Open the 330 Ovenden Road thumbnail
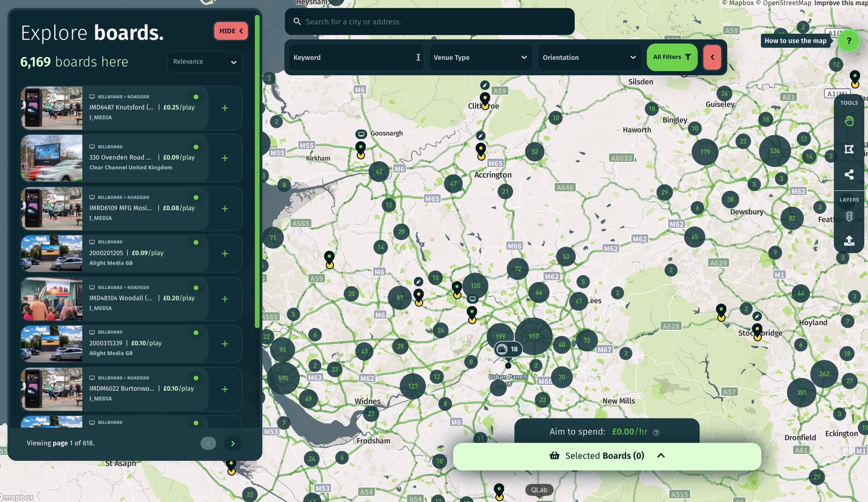This screenshot has height=502, width=868. tap(51, 158)
